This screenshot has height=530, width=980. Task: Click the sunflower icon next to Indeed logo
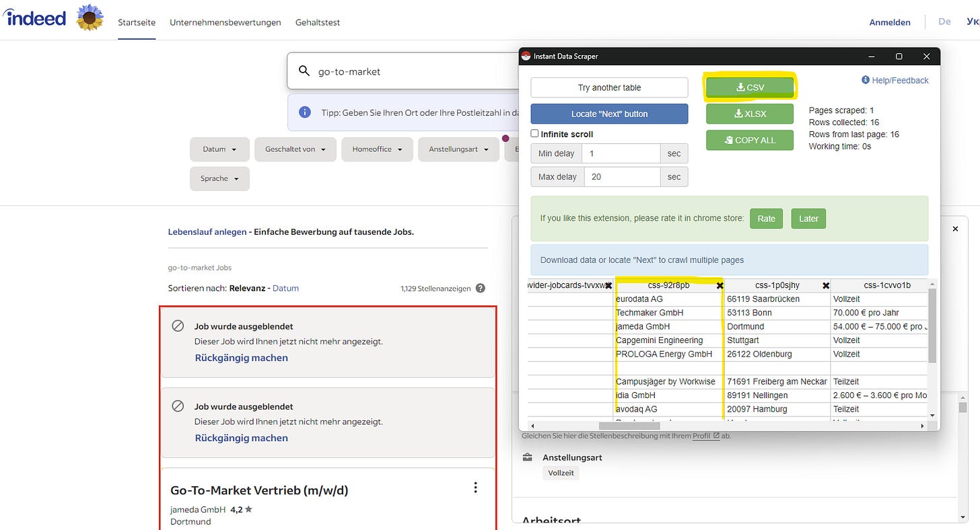(90, 17)
